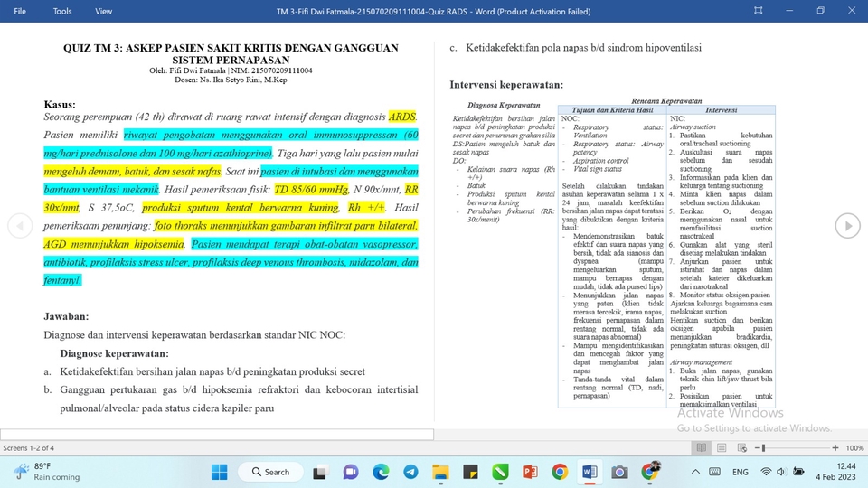Screen dimensions: 868x488
Task: Click the zoom in plus button
Action: (835, 447)
